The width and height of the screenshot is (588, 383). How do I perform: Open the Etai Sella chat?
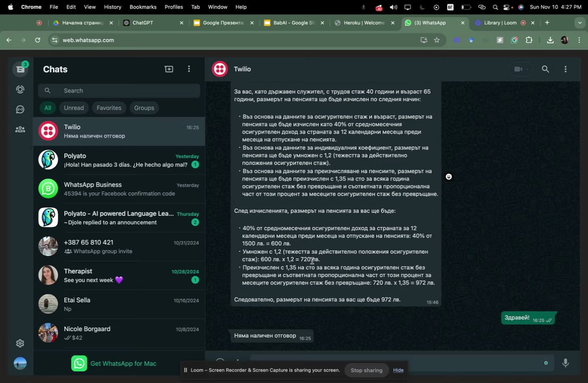119,305
